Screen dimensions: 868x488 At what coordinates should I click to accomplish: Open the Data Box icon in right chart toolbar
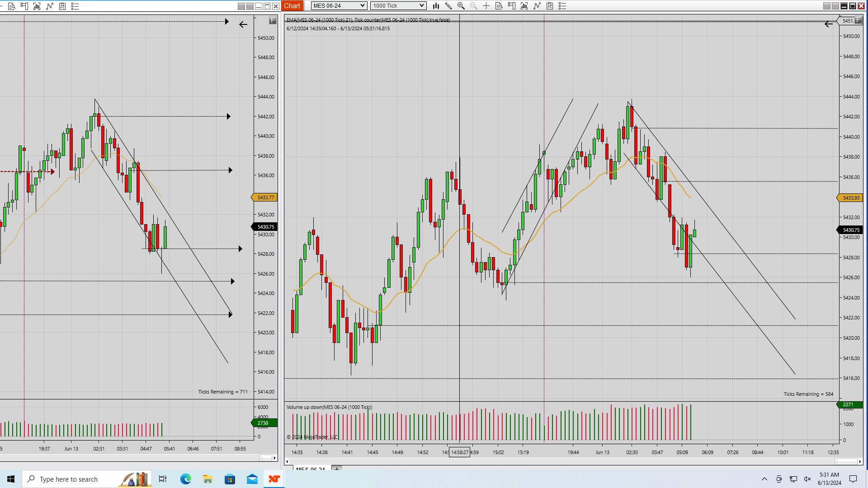499,6
